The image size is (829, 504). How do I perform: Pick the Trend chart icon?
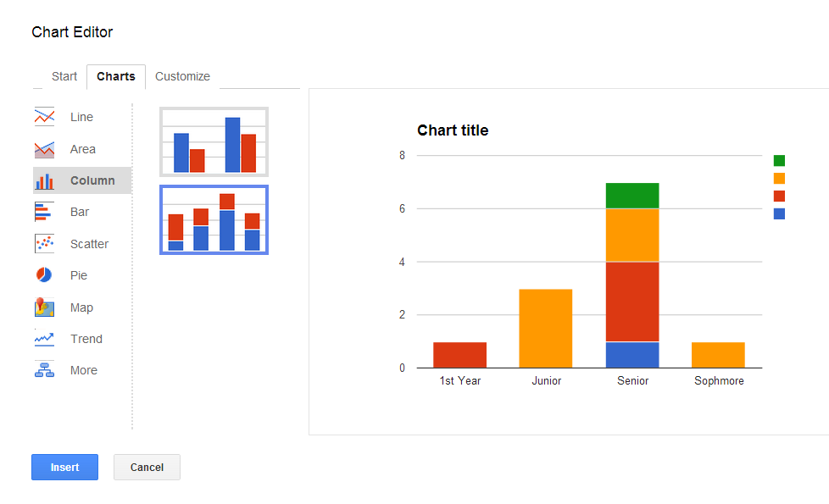tap(44, 339)
